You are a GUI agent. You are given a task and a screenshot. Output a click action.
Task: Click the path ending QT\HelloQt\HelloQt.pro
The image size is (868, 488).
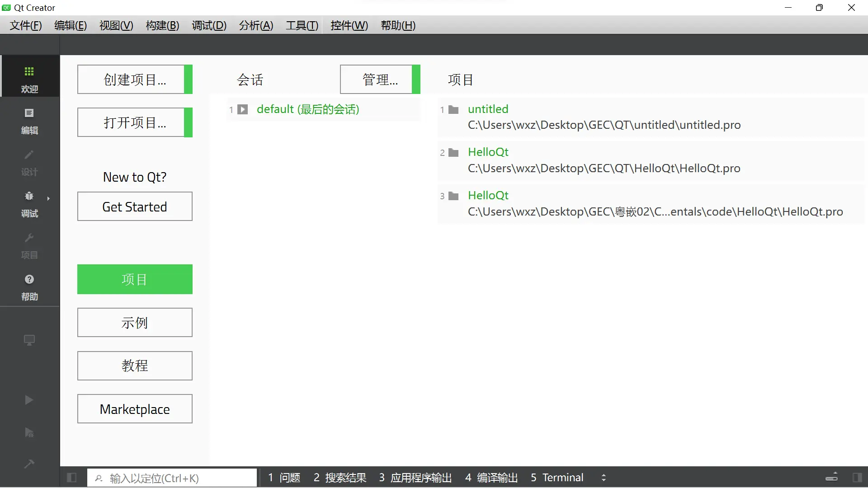(x=604, y=169)
